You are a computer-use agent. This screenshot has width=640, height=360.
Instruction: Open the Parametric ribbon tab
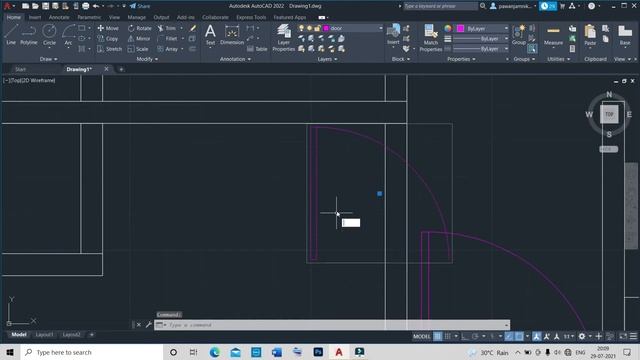[89, 17]
